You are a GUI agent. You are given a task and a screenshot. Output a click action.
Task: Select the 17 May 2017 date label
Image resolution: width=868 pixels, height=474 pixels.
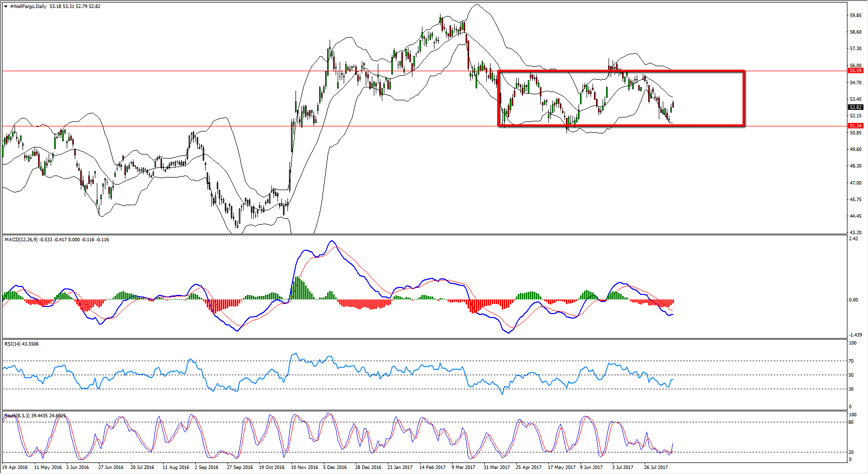[562, 467]
